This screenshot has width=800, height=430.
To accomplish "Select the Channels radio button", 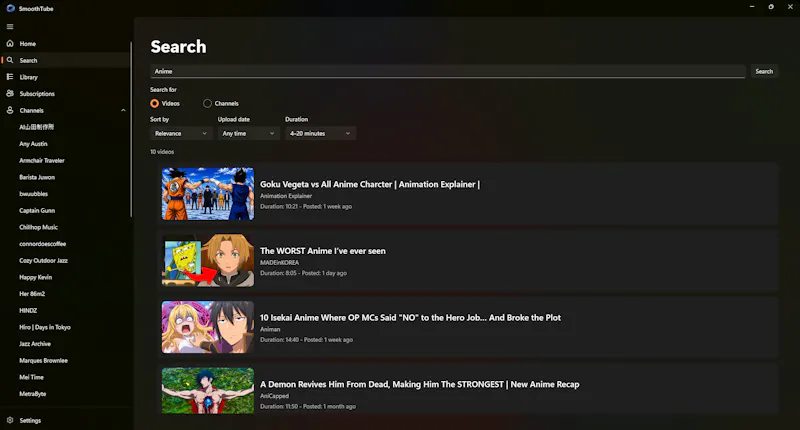I will click(207, 104).
